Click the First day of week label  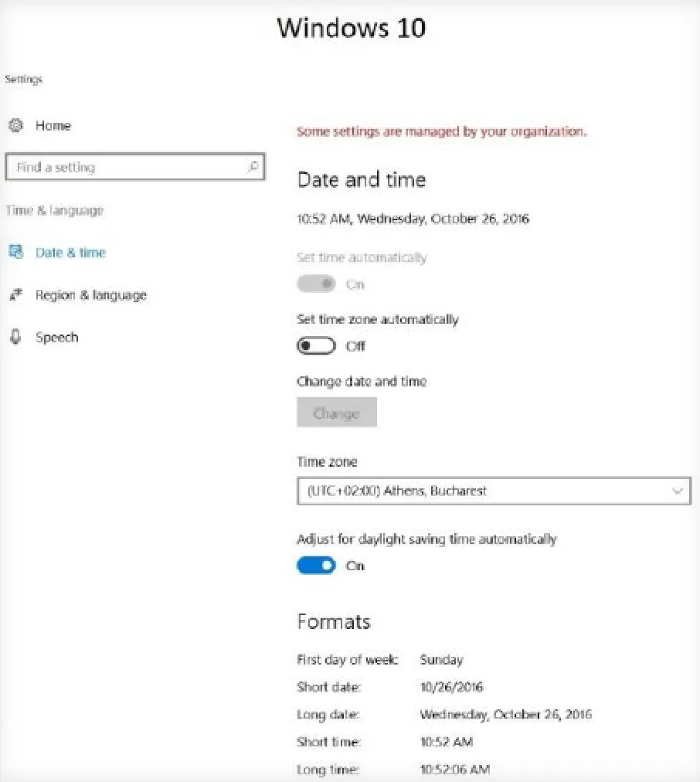pyautogui.click(x=348, y=660)
